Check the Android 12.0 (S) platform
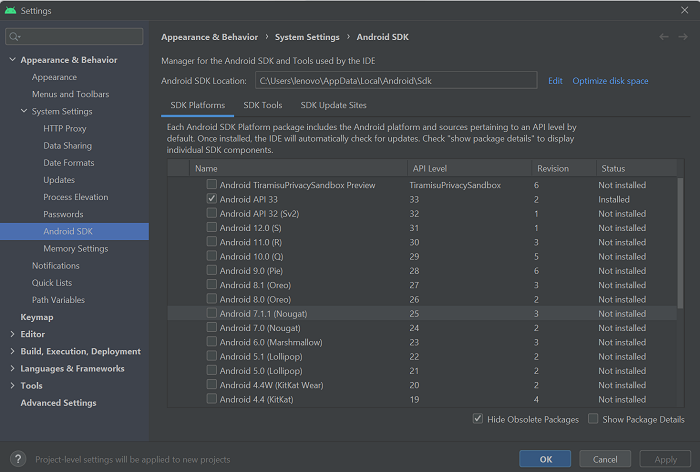Viewport: 700px width, 472px height. click(211, 228)
